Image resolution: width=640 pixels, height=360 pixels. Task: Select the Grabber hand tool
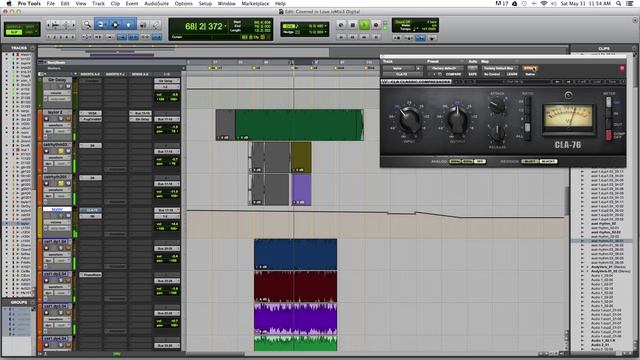[129, 25]
